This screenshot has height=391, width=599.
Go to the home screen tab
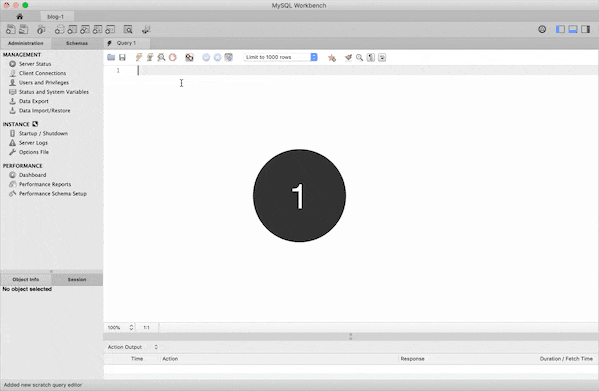click(19, 16)
